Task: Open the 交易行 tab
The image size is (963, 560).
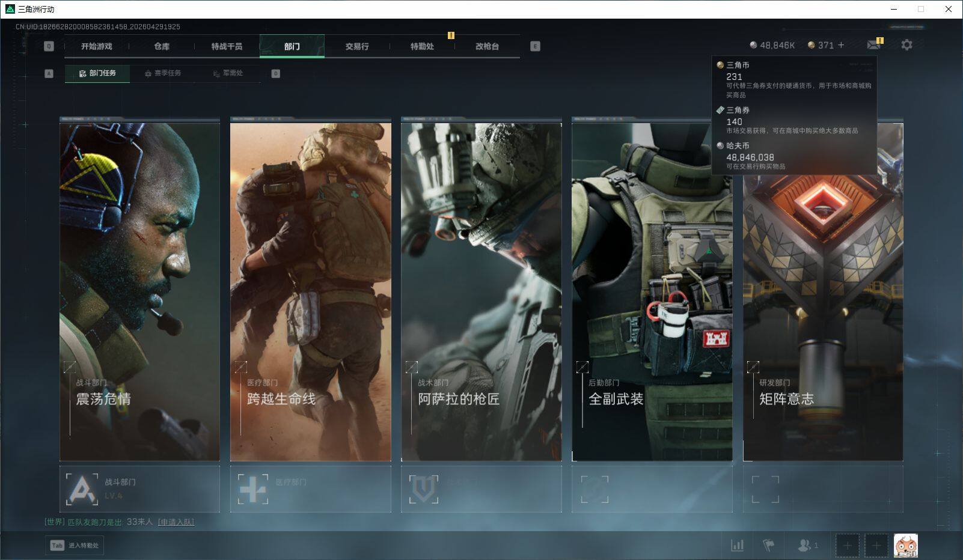Action: pyautogui.click(x=357, y=46)
